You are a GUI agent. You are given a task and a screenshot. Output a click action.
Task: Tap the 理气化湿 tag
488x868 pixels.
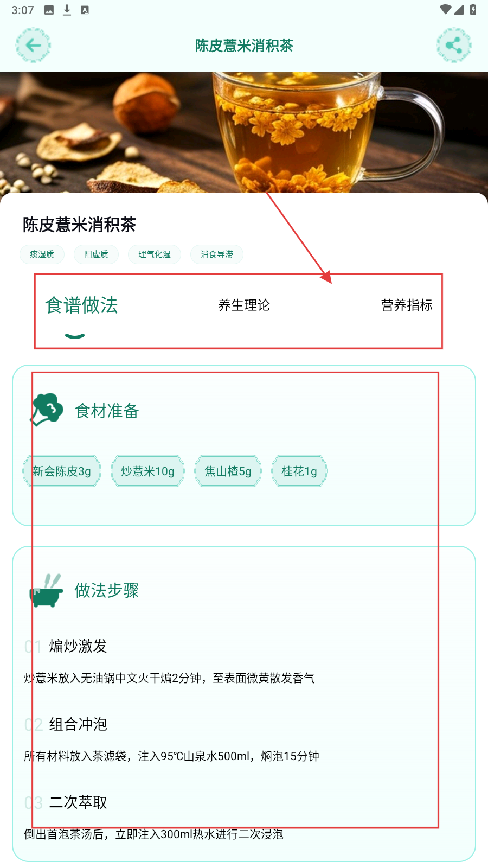pos(155,254)
